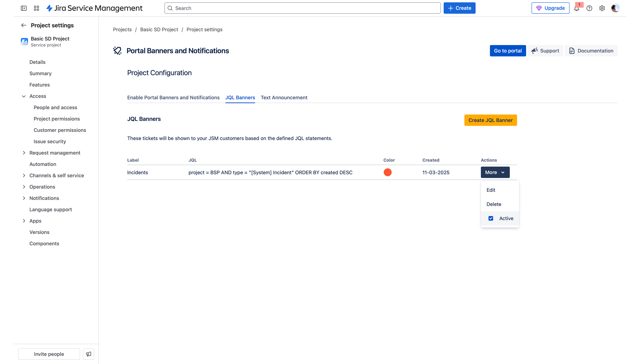This screenshot has height=364, width=640.
Task: Open the help question mark icon
Action: click(589, 8)
